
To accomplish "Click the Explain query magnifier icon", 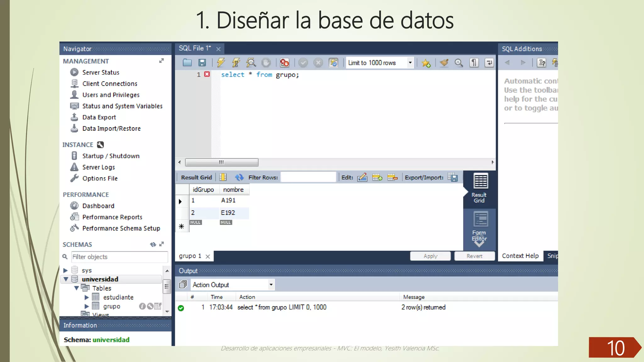I will (251, 63).
